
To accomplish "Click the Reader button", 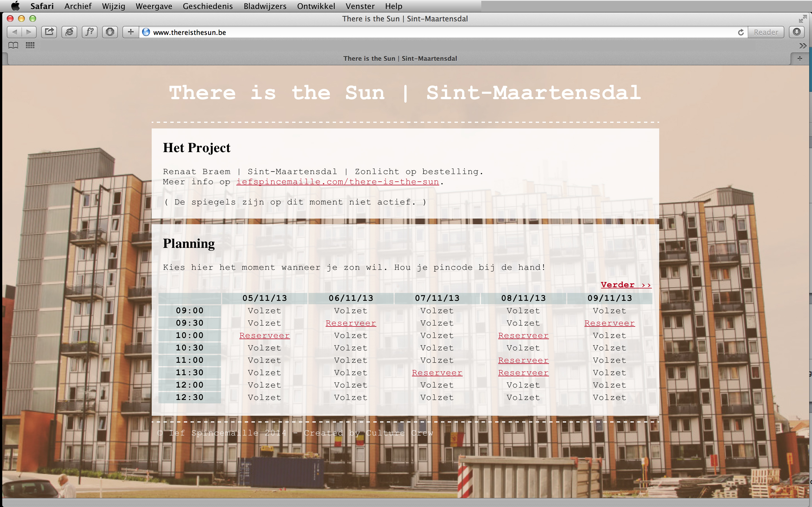I will pyautogui.click(x=766, y=32).
